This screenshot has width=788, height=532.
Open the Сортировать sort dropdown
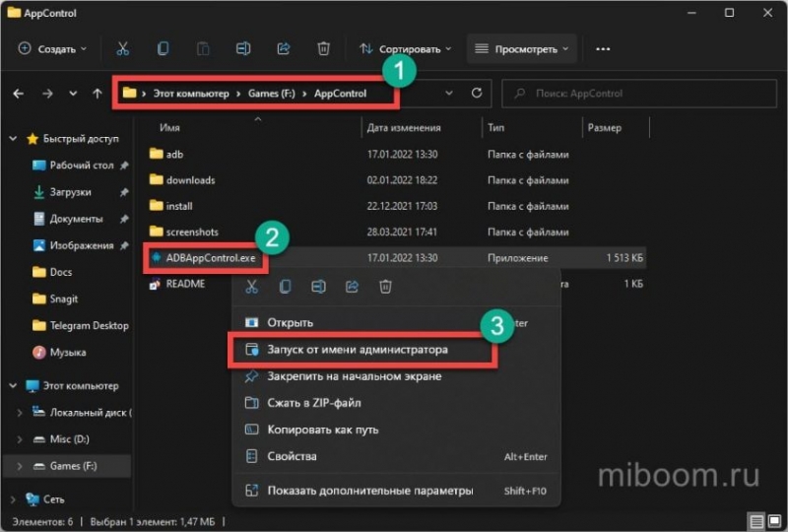[x=406, y=49]
